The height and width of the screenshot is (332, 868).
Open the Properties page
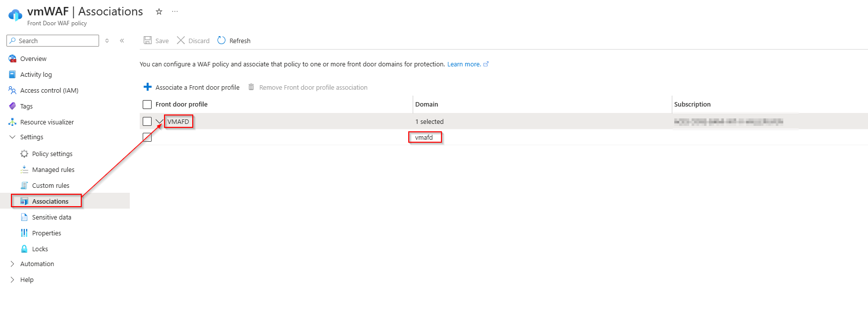pyautogui.click(x=47, y=233)
